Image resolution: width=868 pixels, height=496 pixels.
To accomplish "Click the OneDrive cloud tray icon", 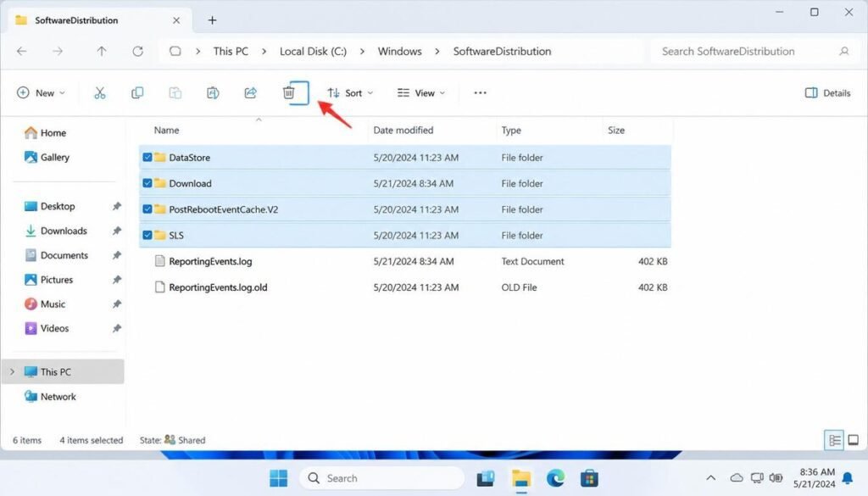I will pyautogui.click(x=737, y=477).
